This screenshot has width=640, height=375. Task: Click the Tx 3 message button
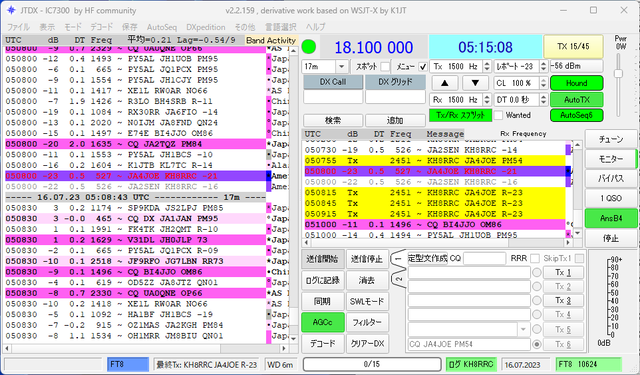[x=563, y=300]
